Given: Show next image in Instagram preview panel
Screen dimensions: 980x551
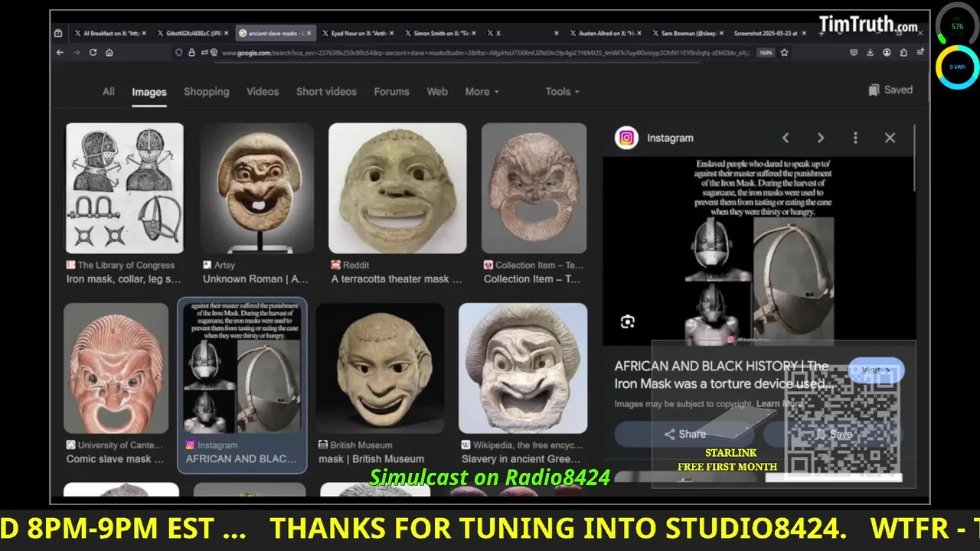Looking at the screenshot, I should pyautogui.click(x=820, y=138).
